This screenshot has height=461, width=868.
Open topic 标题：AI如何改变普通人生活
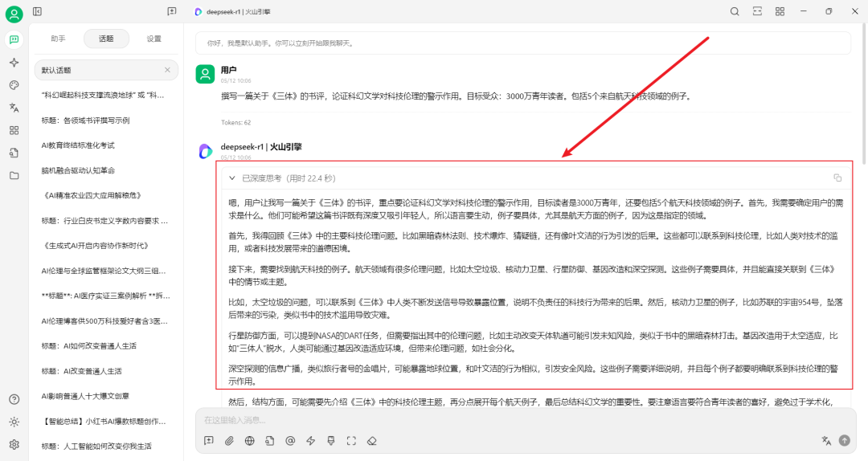106,346
